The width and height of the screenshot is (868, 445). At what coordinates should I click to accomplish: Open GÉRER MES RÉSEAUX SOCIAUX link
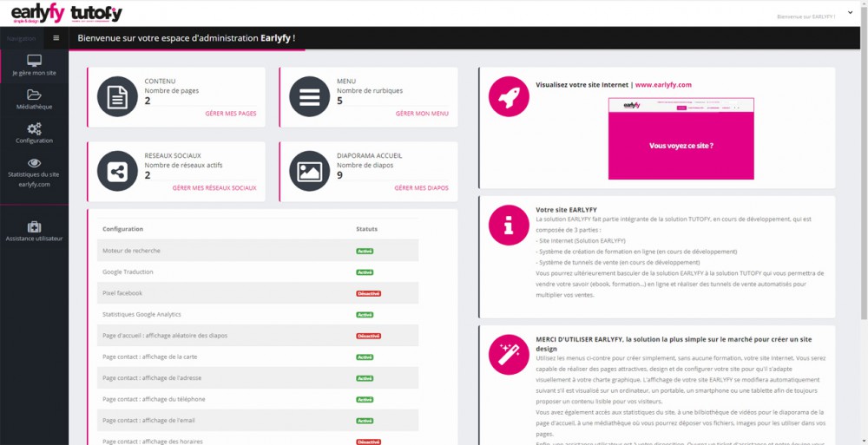[x=214, y=188]
